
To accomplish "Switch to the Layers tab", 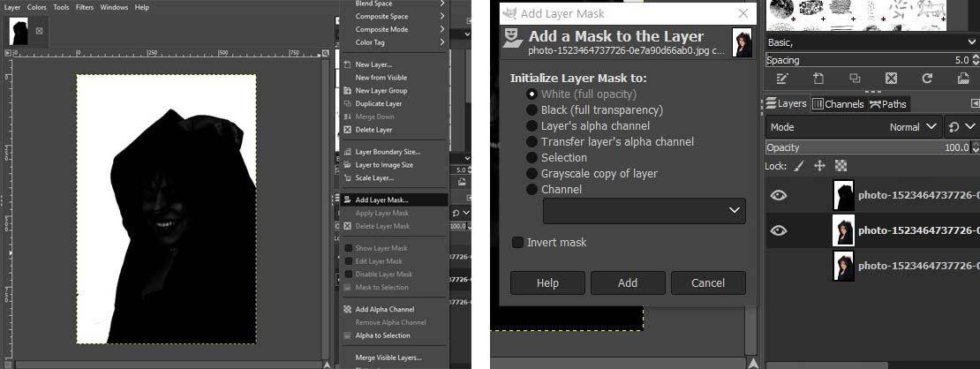I will pyautogui.click(x=787, y=103).
